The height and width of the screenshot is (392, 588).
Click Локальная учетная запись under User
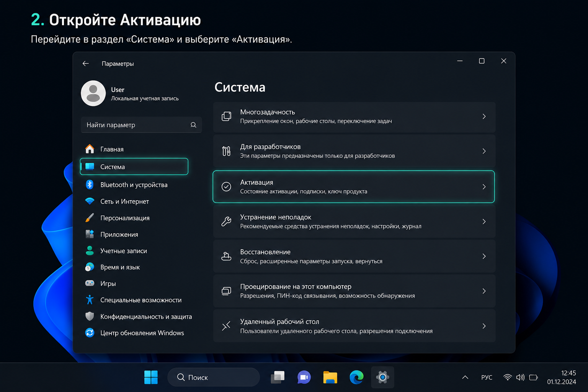145,98
